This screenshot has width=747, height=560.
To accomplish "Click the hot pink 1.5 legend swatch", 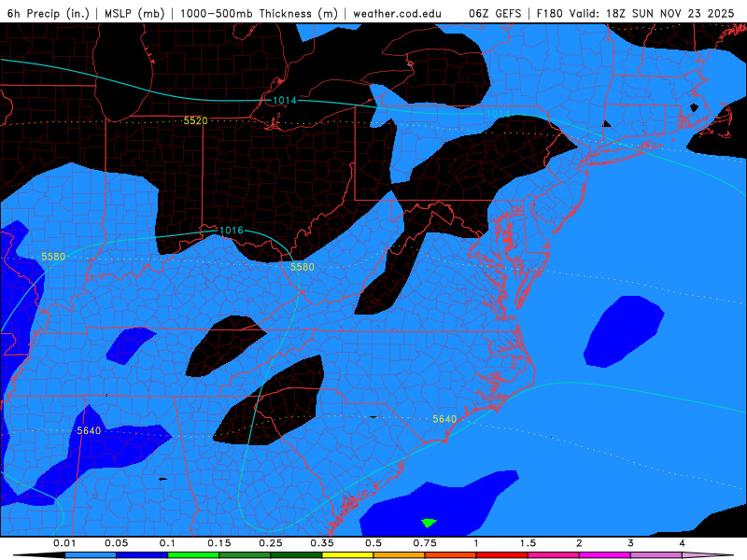I will 554,555.
